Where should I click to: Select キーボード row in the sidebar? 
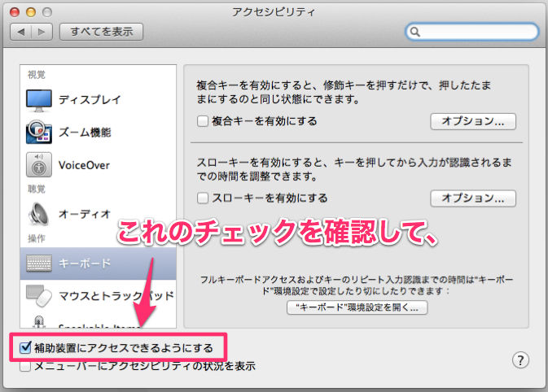99,264
